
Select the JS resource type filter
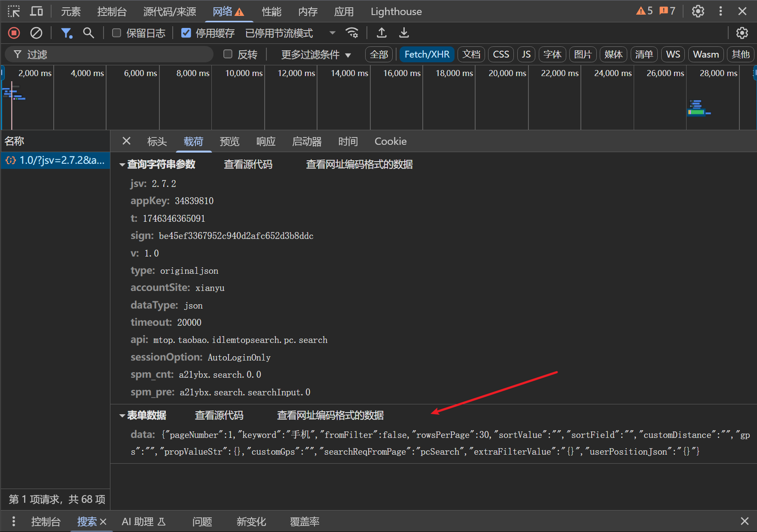[526, 55]
